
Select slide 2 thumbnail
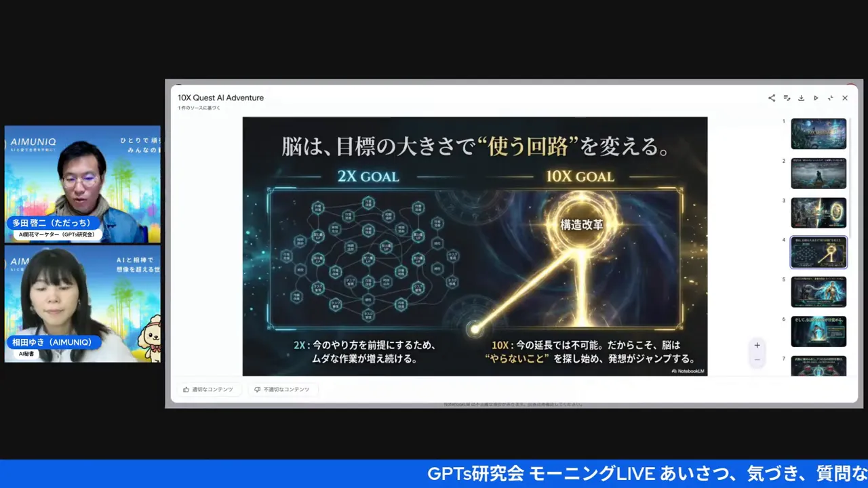pyautogui.click(x=818, y=174)
